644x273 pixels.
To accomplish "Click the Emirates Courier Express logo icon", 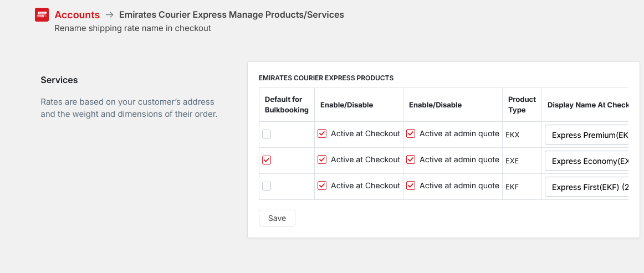I will click(x=42, y=15).
